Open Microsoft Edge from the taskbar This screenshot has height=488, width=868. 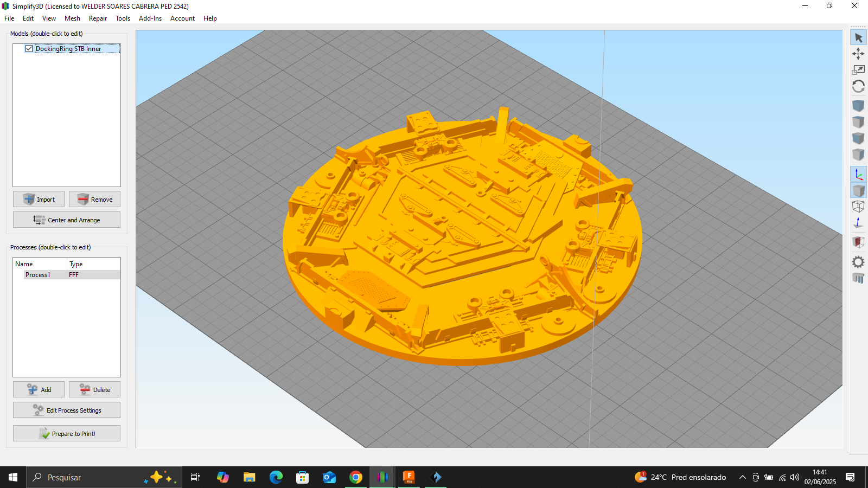pos(276,477)
